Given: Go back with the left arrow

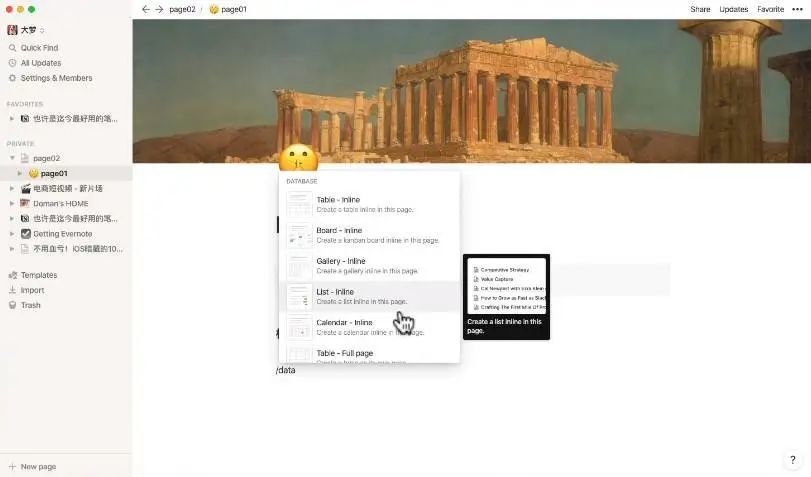Looking at the screenshot, I should [146, 9].
